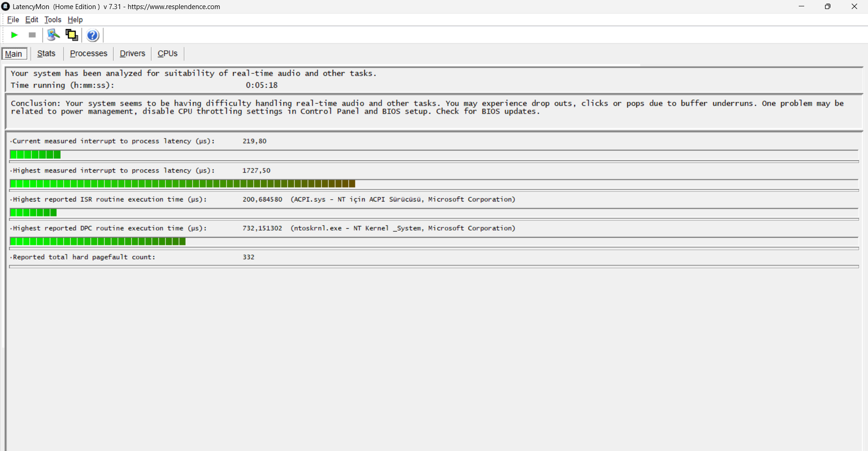
Task: Open help with the question mark icon
Action: [x=93, y=35]
